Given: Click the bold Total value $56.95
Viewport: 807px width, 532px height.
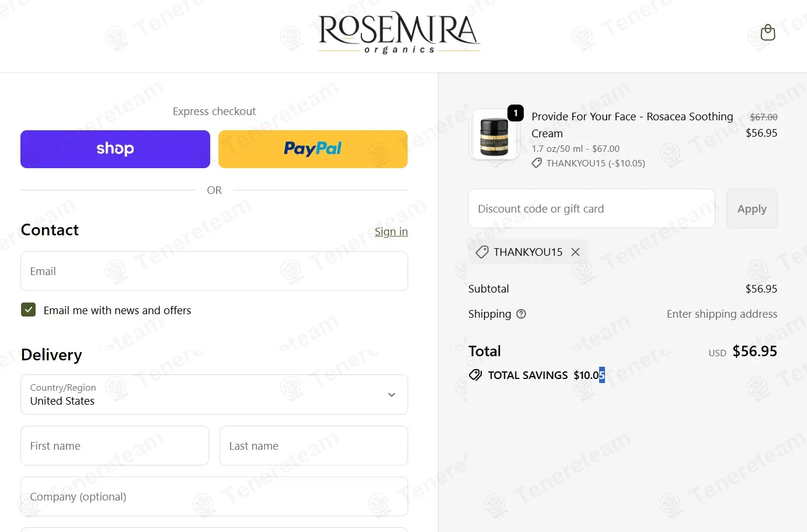Looking at the screenshot, I should pos(755,351).
